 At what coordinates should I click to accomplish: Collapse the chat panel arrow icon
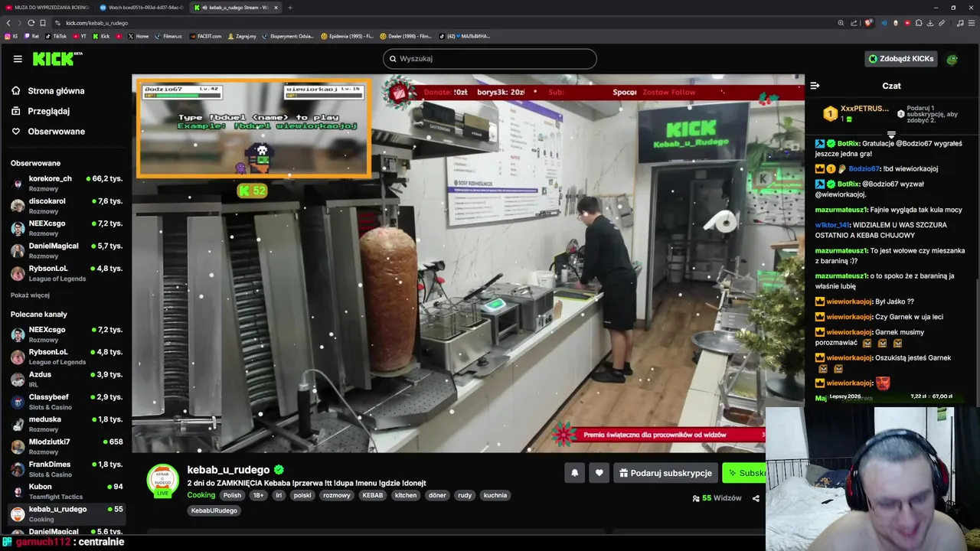tap(815, 86)
